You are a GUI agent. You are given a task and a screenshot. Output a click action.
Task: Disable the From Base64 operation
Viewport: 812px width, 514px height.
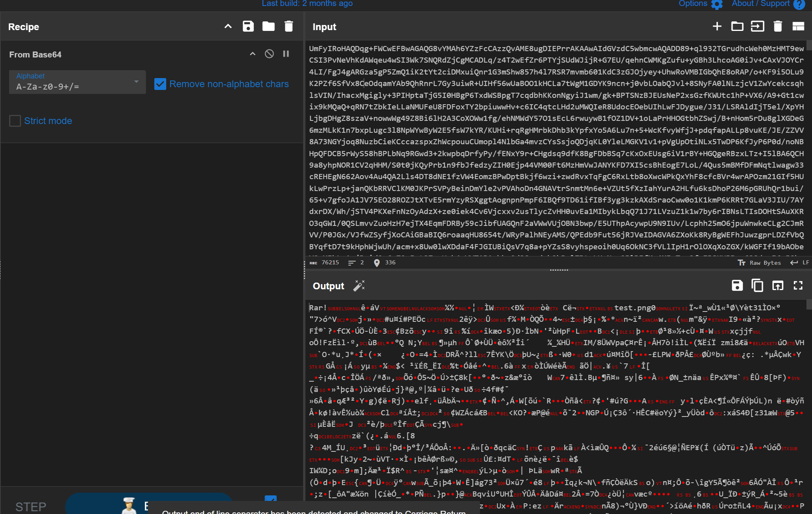[269, 54]
